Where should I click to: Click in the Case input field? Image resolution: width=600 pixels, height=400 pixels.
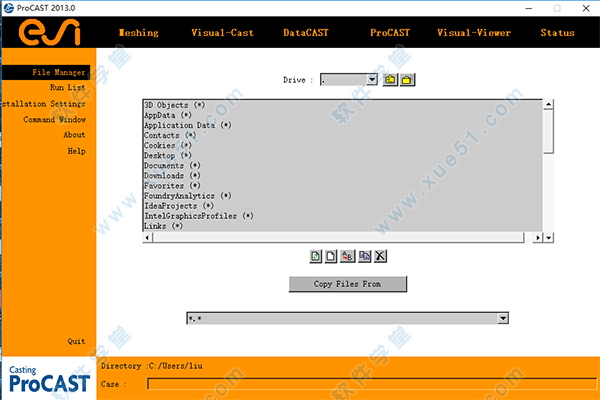pos(372,384)
